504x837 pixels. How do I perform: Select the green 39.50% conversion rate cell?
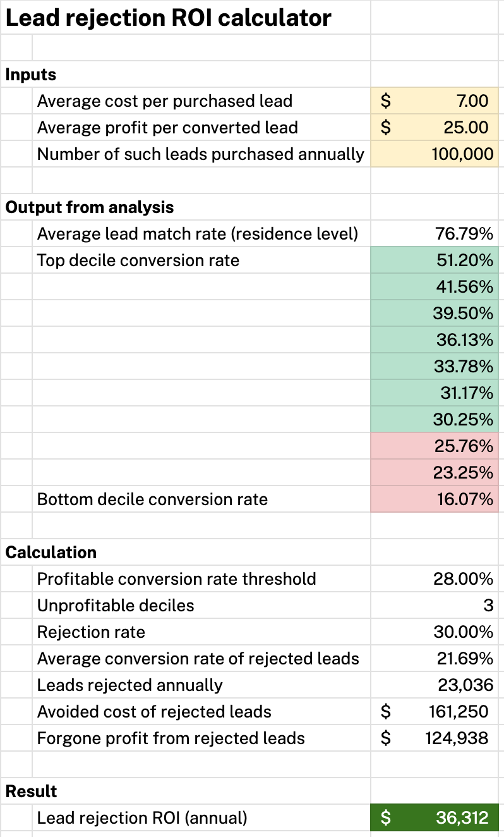(435, 314)
